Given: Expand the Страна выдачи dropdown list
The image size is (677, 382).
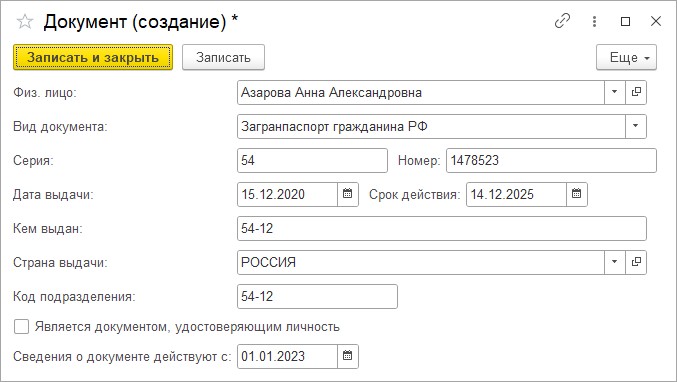Looking at the screenshot, I should pos(614,262).
